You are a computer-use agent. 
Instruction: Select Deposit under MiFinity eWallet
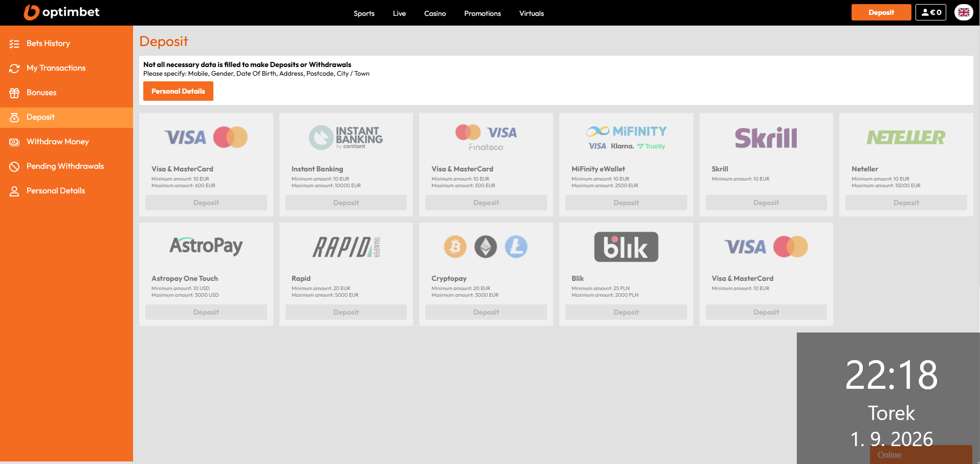tap(626, 203)
